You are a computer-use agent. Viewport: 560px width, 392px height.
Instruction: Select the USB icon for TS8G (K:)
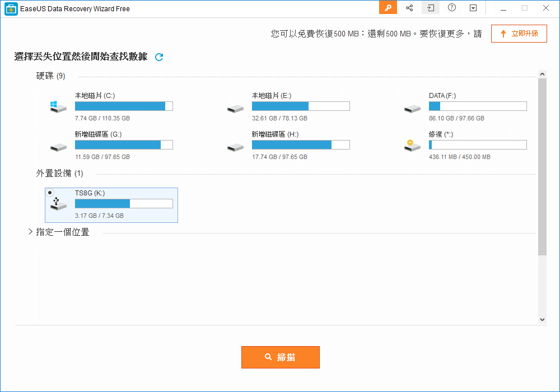click(58, 206)
